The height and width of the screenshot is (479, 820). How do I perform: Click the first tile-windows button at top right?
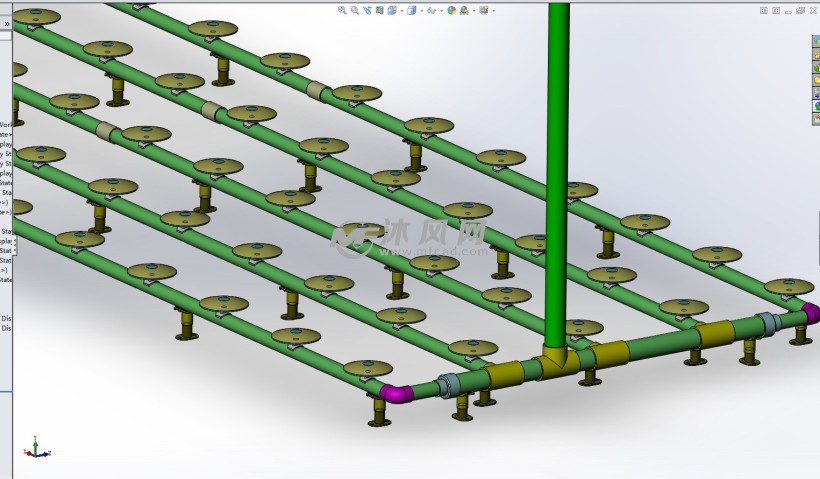[x=764, y=10]
